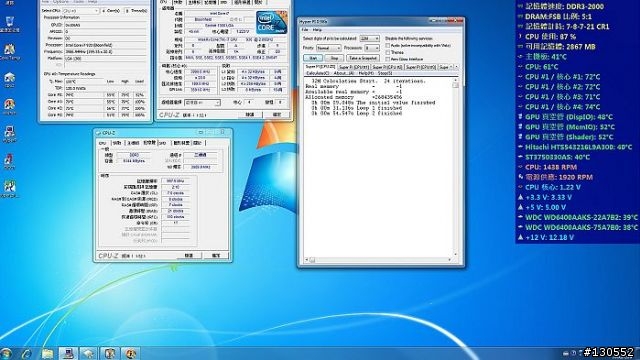Open the Start menu orb
The image size is (640, 360).
click(x=6, y=353)
